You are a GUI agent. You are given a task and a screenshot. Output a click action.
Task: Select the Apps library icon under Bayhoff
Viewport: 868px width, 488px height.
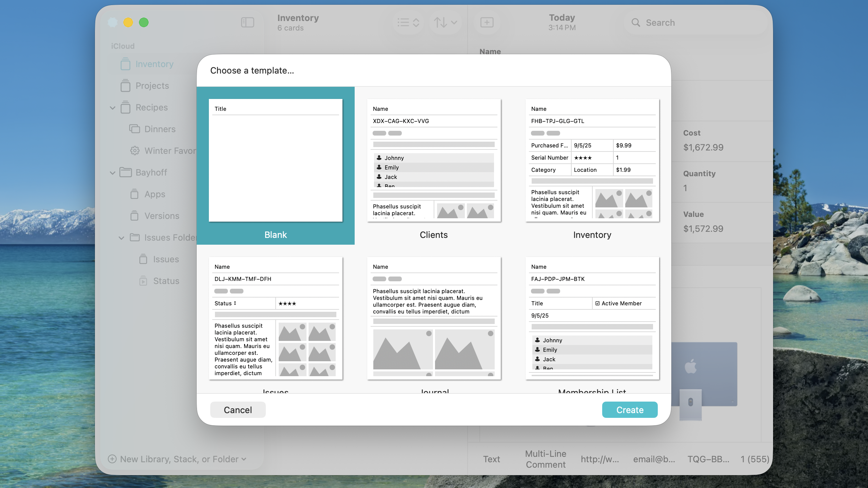(134, 194)
